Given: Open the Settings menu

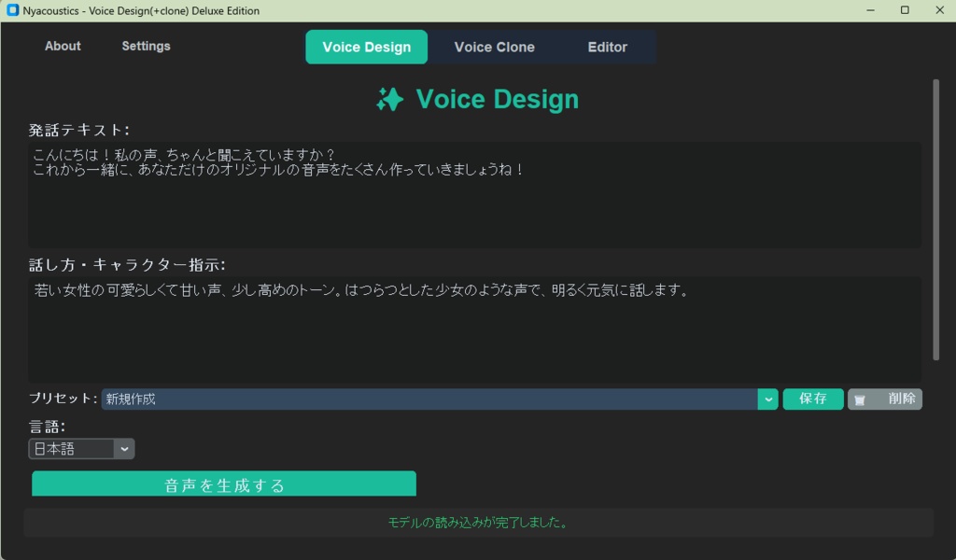Looking at the screenshot, I should coord(145,46).
